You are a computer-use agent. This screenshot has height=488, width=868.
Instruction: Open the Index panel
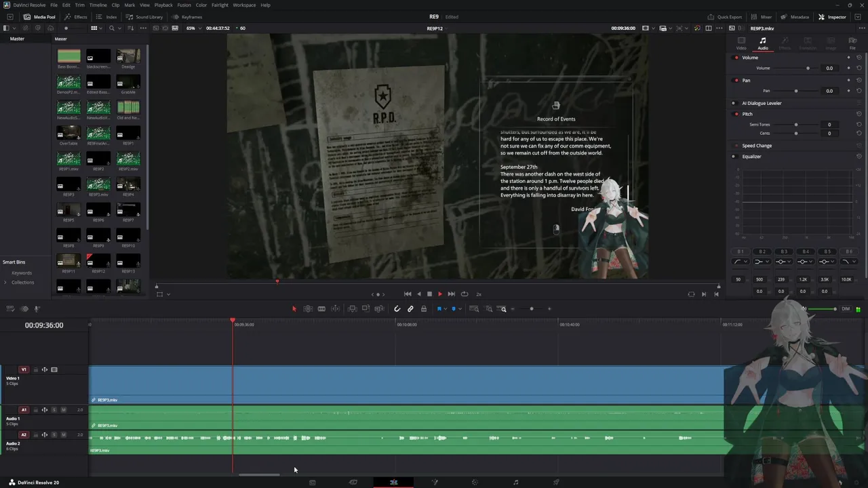106,17
